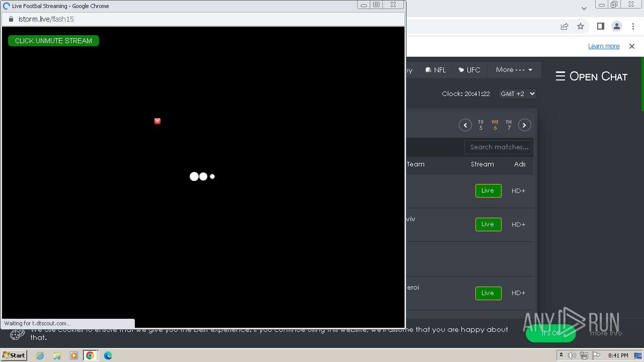Launch Internet Explorer from the taskbar

point(40,355)
